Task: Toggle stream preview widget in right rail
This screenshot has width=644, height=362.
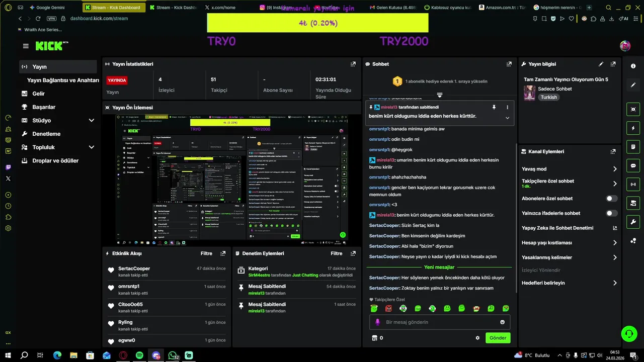Action: click(x=633, y=109)
